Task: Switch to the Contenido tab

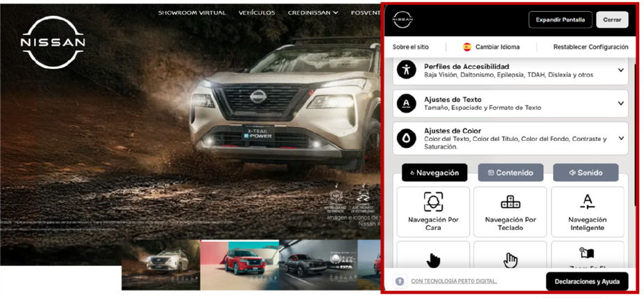Action: pyautogui.click(x=511, y=173)
